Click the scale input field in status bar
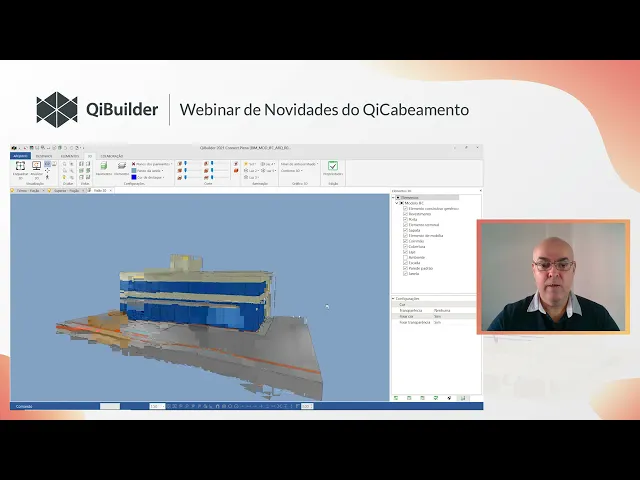The width and height of the screenshot is (640, 480). click(x=157, y=406)
